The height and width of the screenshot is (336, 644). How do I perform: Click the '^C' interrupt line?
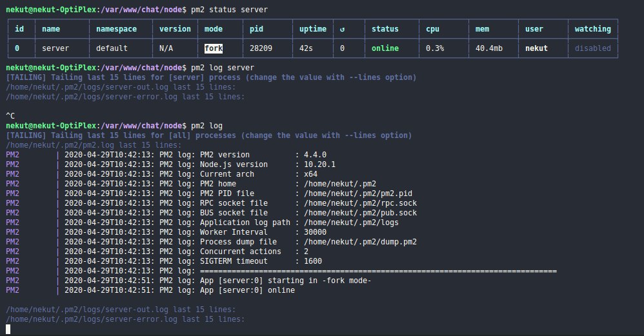pos(10,116)
